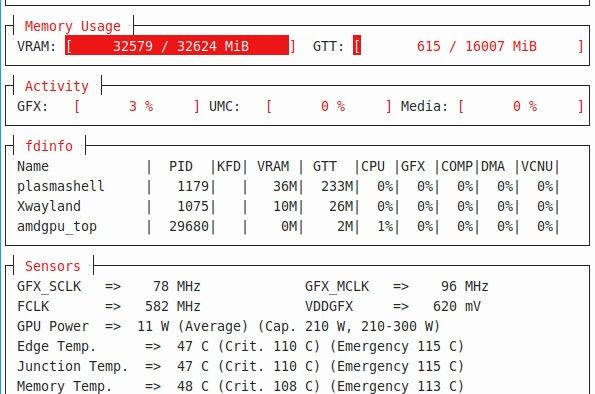
Task: Click amdgpu_top CPU value 1%
Action: pos(385,226)
